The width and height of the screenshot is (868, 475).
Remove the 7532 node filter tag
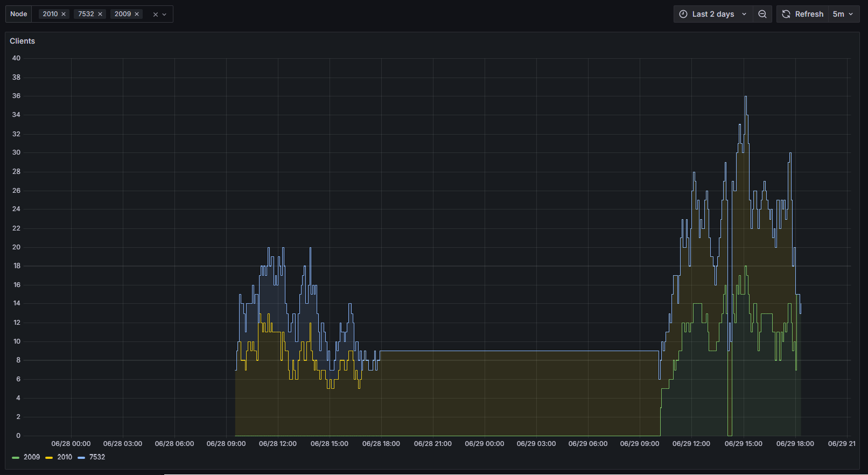click(100, 14)
